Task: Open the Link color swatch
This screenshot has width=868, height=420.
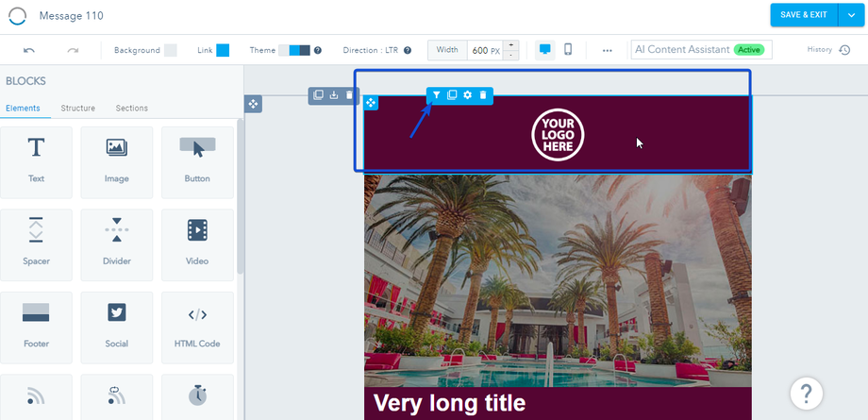Action: click(223, 50)
